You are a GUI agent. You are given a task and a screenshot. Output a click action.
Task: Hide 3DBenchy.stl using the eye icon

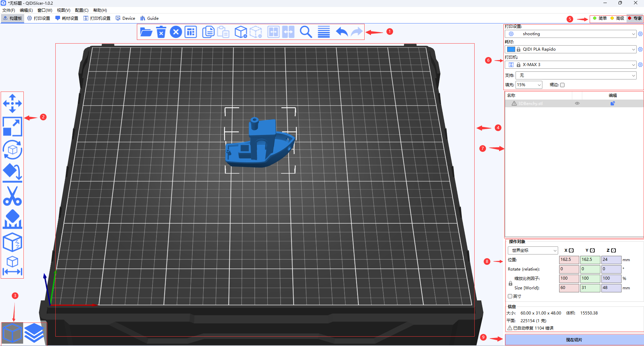click(577, 103)
